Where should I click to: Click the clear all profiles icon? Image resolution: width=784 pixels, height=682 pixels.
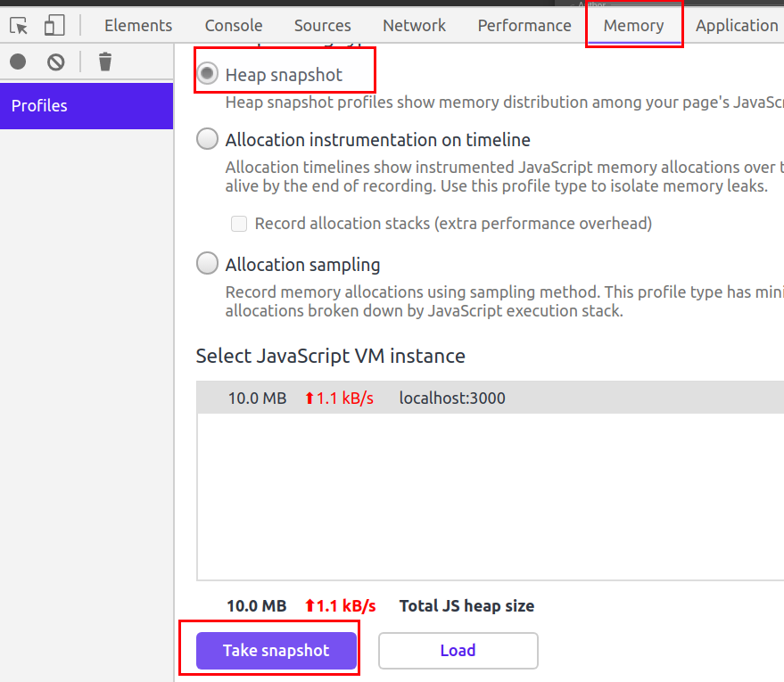tap(56, 62)
